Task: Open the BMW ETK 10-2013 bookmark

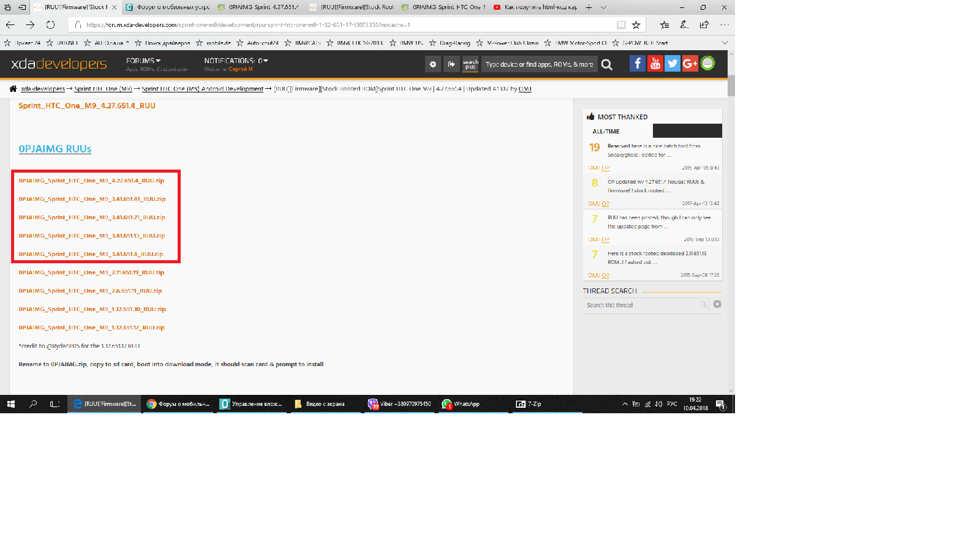Action: 355,43
